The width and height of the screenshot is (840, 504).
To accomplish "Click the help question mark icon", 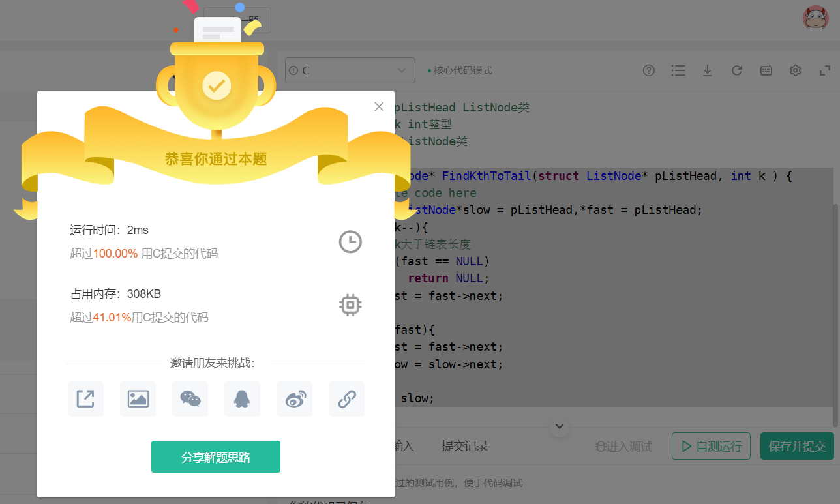I will [649, 70].
